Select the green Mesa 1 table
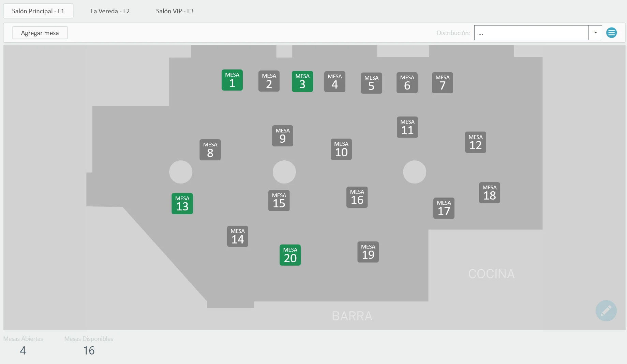Screen dimensions: 627x364 coord(232,80)
